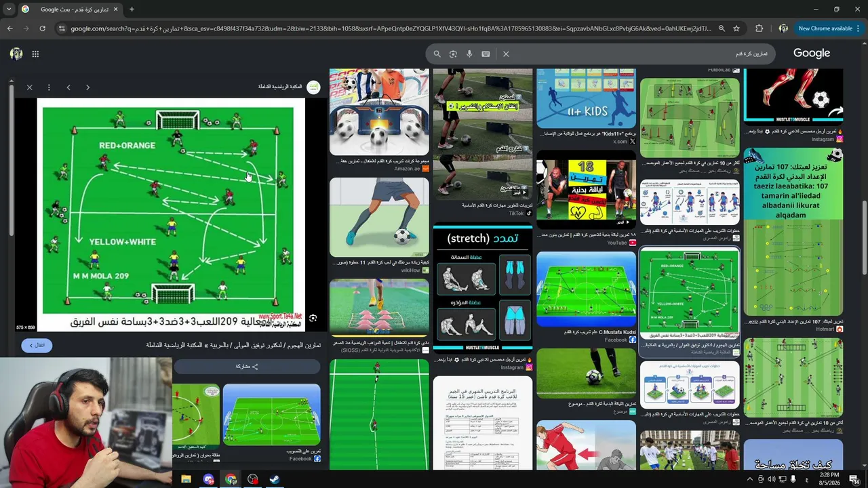This screenshot has width=868, height=488.
Task: Open the C.Mustafa Kudsi Facebook pitch image
Action: tap(586, 289)
